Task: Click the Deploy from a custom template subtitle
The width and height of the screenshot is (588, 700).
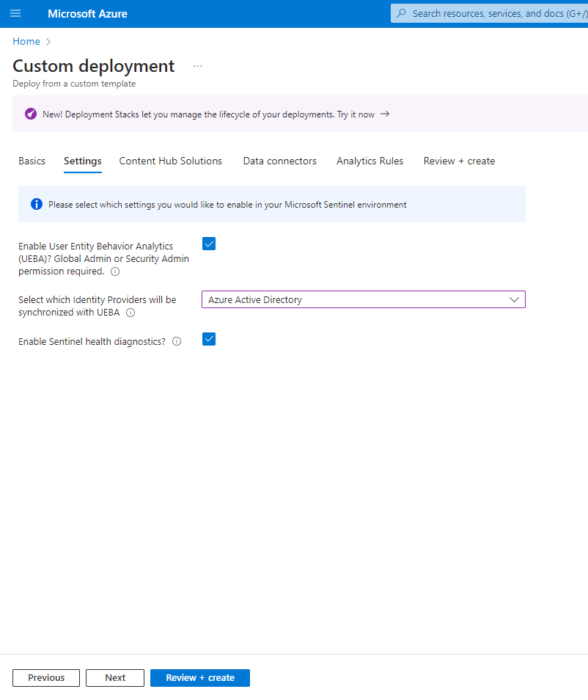Action: point(74,84)
